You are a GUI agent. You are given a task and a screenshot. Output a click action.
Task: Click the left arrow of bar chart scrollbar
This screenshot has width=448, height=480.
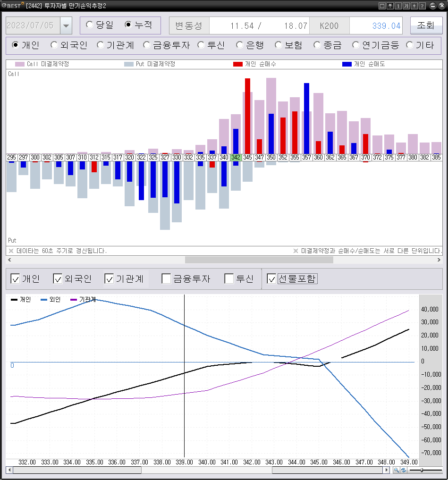click(9, 260)
